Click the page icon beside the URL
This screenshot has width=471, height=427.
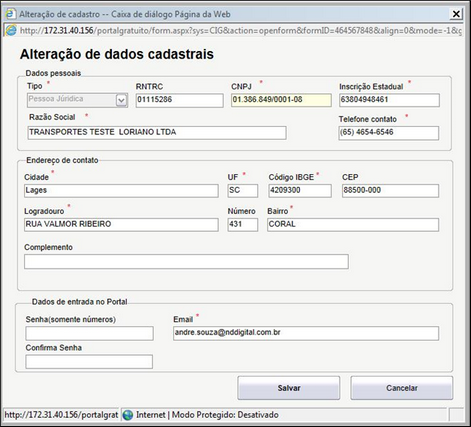[11, 31]
